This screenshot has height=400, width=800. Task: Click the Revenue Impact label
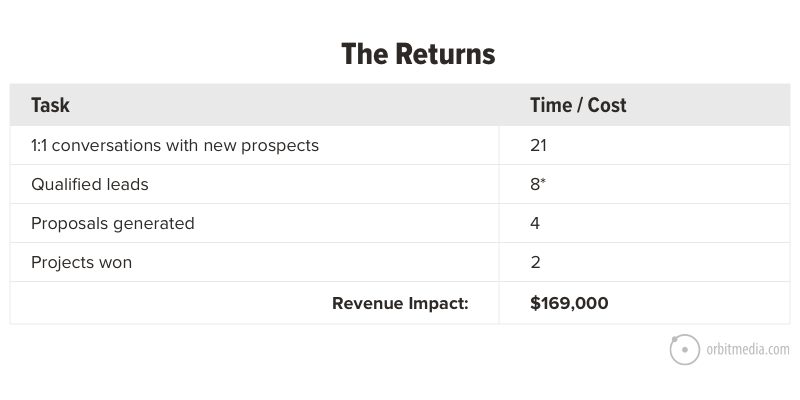(x=400, y=303)
